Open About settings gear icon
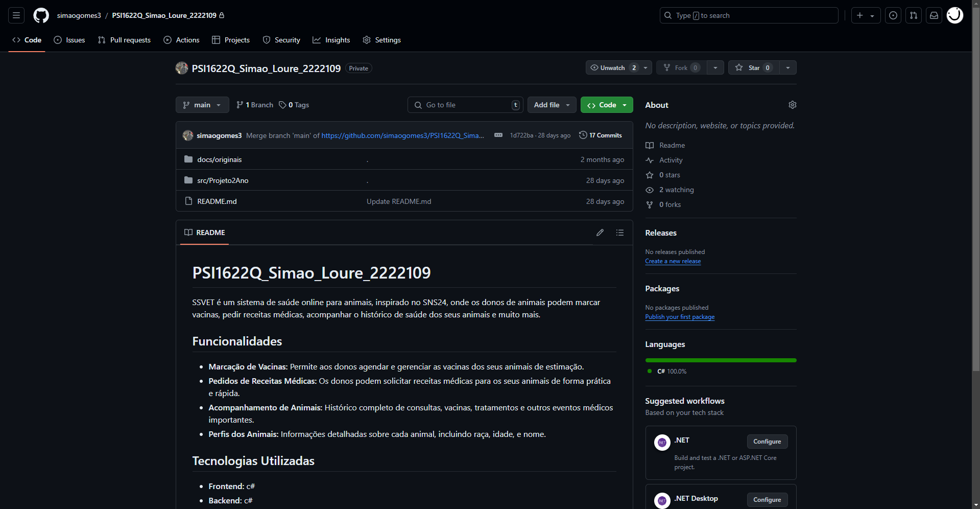Viewport: 980px width, 509px height. (792, 105)
